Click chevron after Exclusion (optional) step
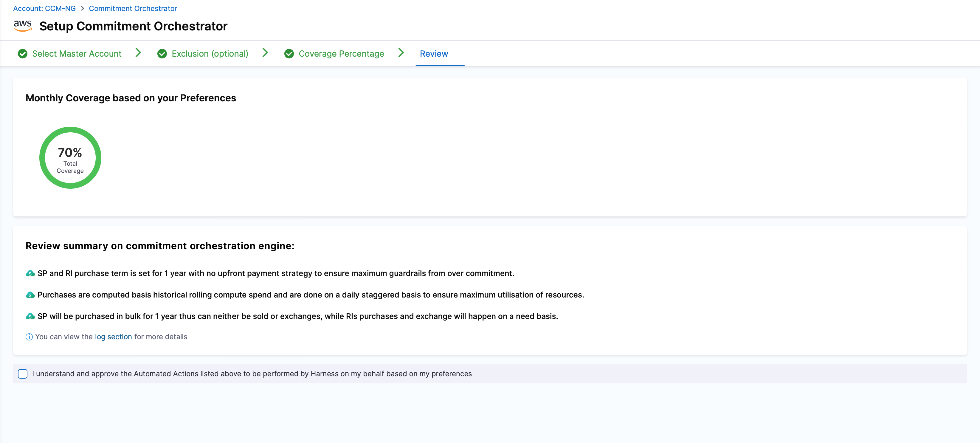The width and height of the screenshot is (980, 443). pyautogui.click(x=266, y=53)
